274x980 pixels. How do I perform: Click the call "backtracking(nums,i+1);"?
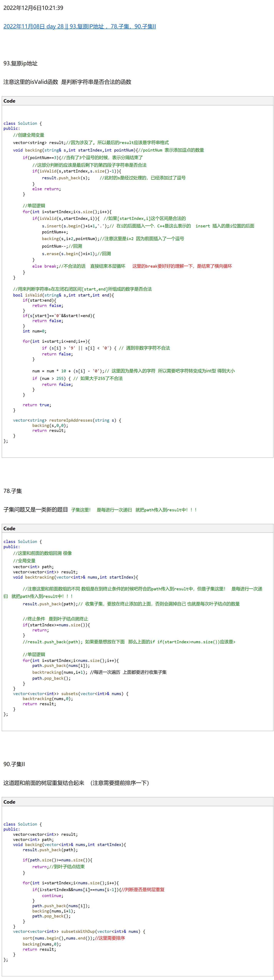60,672
